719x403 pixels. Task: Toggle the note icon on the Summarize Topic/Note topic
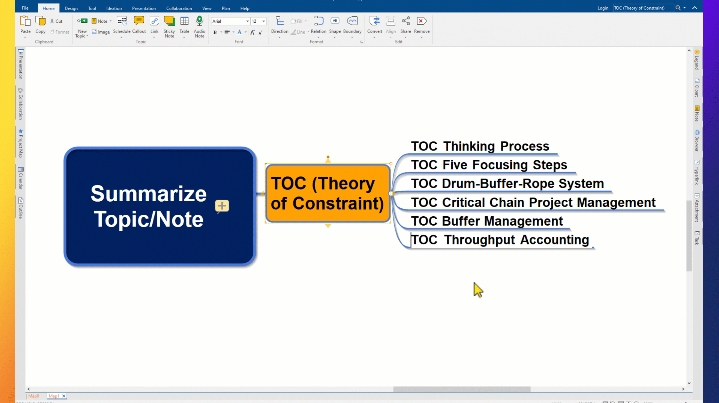[x=222, y=206]
